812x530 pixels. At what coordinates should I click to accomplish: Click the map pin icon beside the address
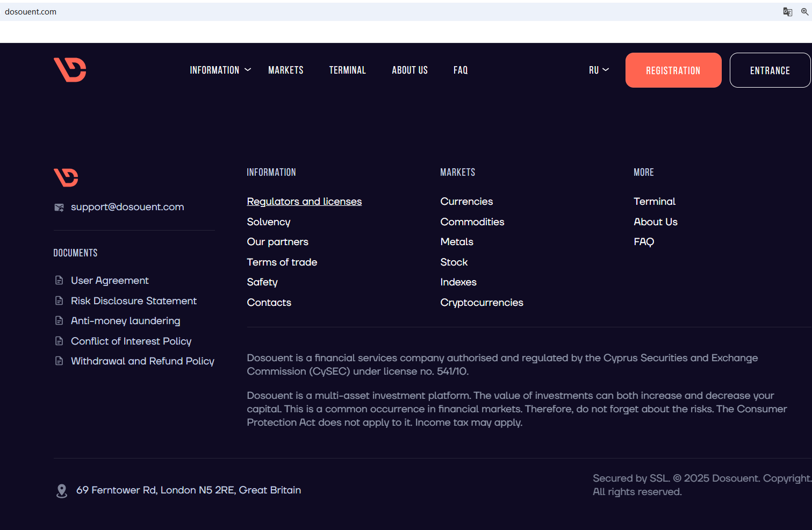coord(62,491)
